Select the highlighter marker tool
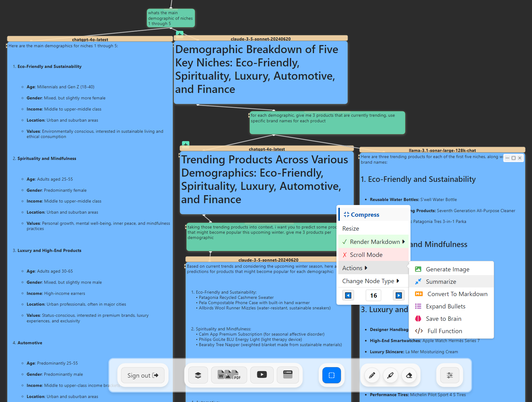The width and height of the screenshot is (532, 402). point(390,375)
